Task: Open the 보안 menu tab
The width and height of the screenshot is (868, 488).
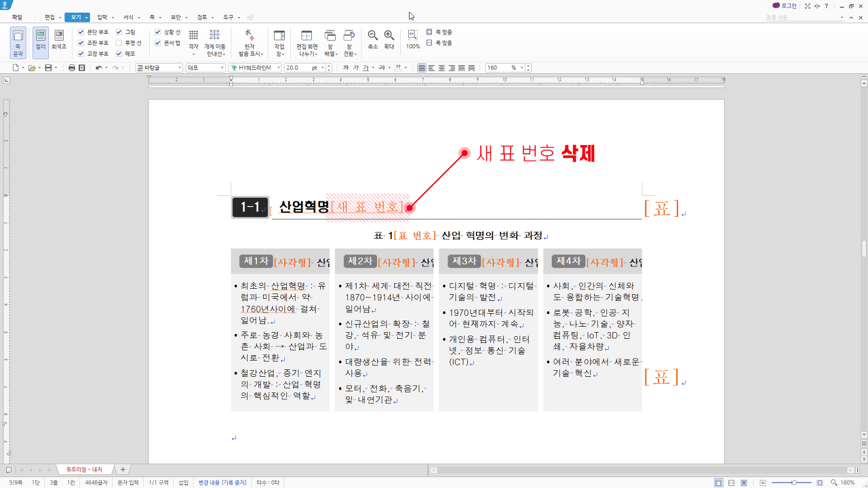Action: (176, 17)
